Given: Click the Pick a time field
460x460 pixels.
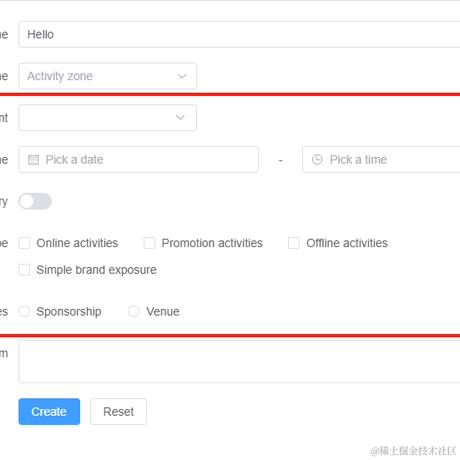Looking at the screenshot, I should 381,160.
